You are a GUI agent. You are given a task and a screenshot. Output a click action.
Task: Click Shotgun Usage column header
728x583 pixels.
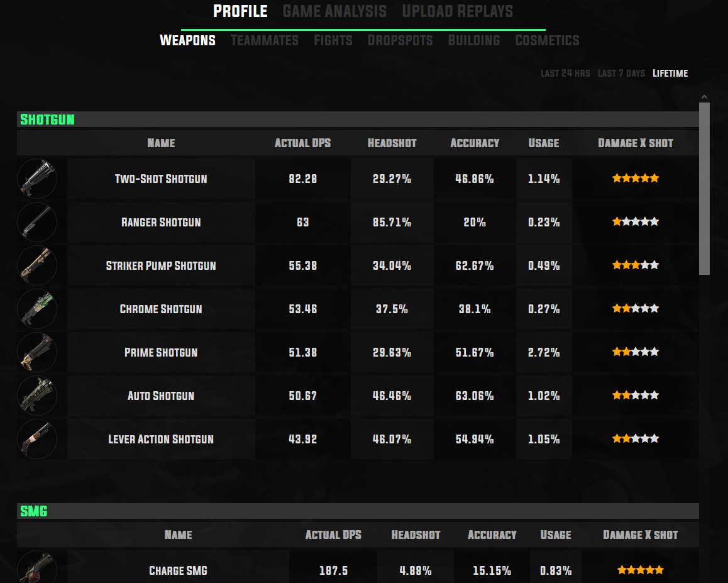[544, 143]
